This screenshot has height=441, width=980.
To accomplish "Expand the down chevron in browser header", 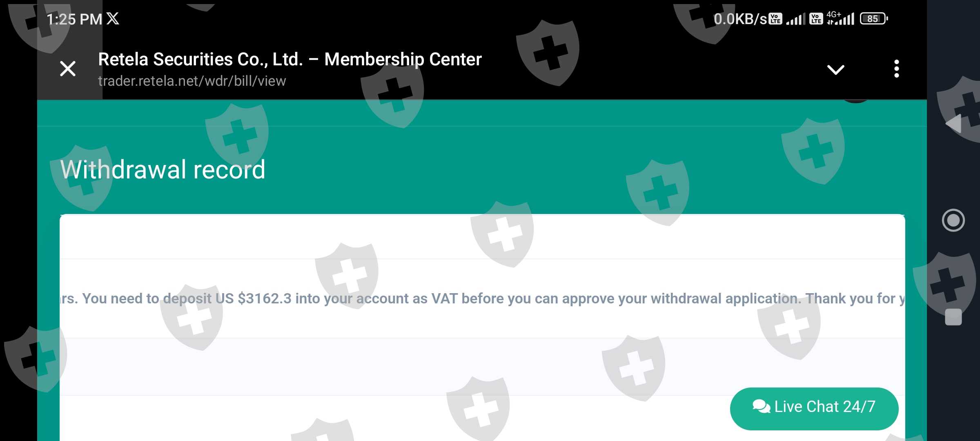I will (x=835, y=69).
